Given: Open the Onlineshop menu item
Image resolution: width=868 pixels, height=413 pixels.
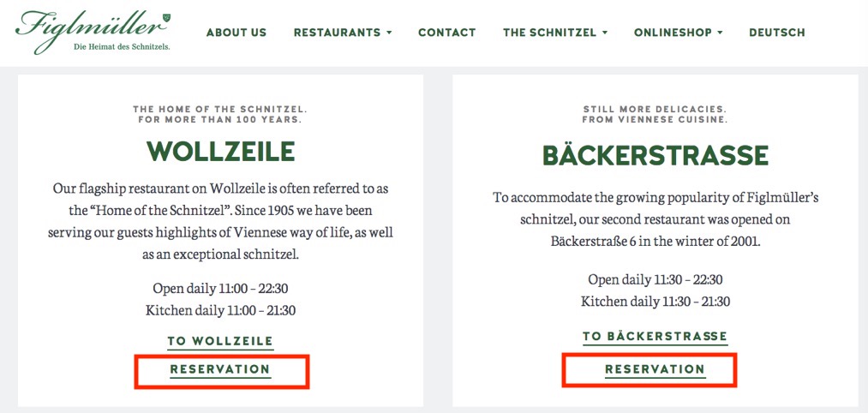Looking at the screenshot, I should (x=673, y=33).
